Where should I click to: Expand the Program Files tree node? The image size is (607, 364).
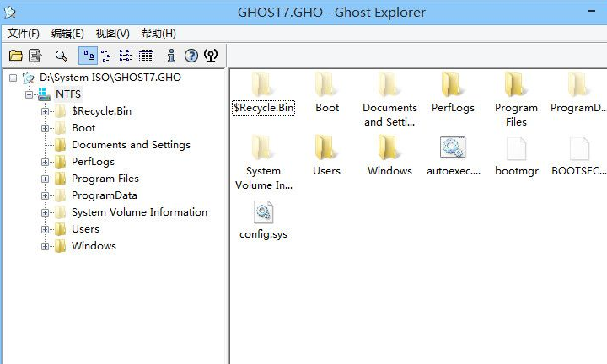(x=46, y=179)
